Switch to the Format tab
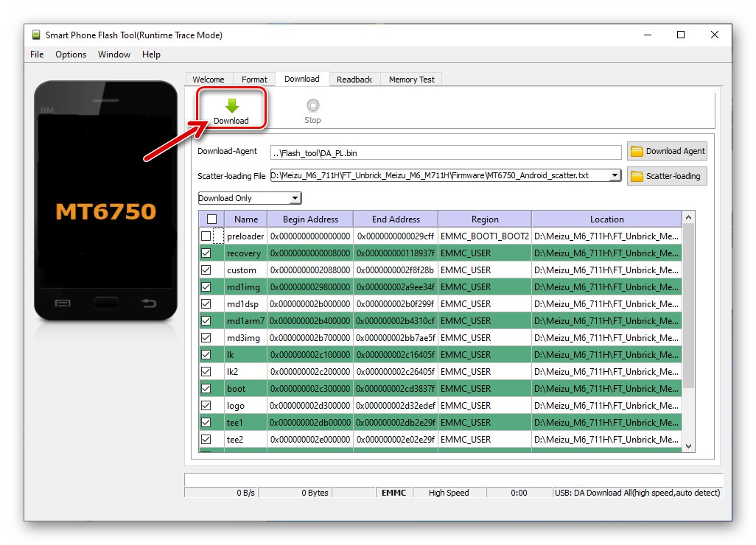The width and height of the screenshot is (756, 545). click(254, 80)
